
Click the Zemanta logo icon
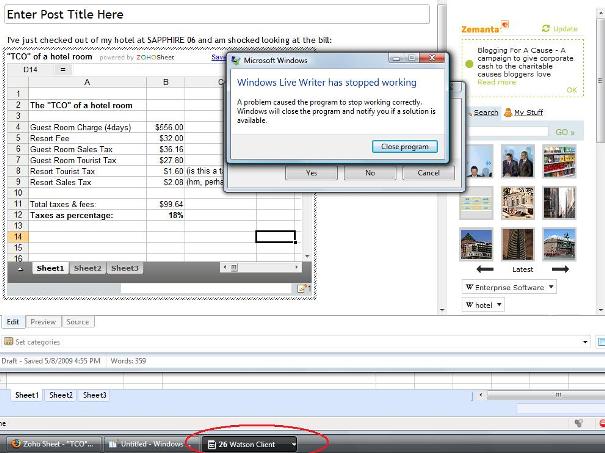coord(505,25)
